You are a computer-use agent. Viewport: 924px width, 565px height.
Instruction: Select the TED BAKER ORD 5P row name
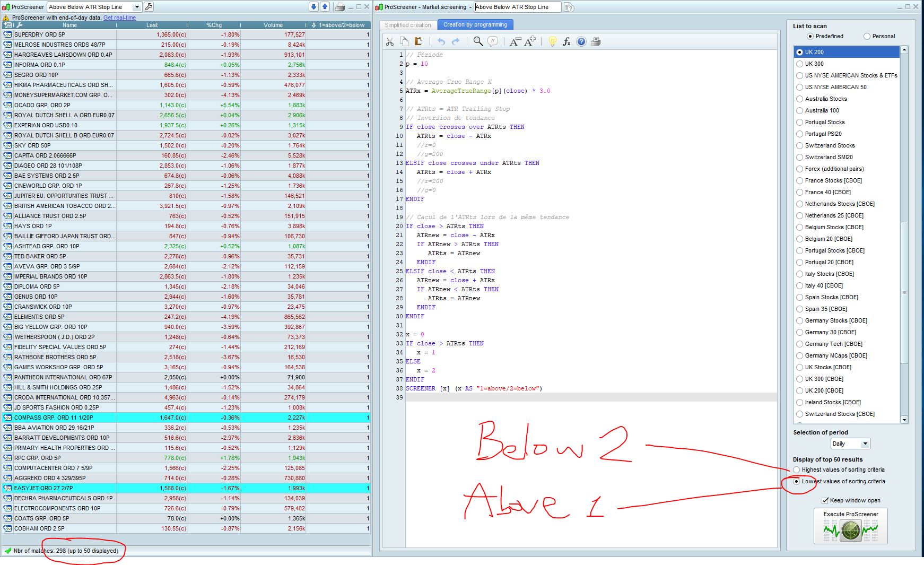coord(40,256)
